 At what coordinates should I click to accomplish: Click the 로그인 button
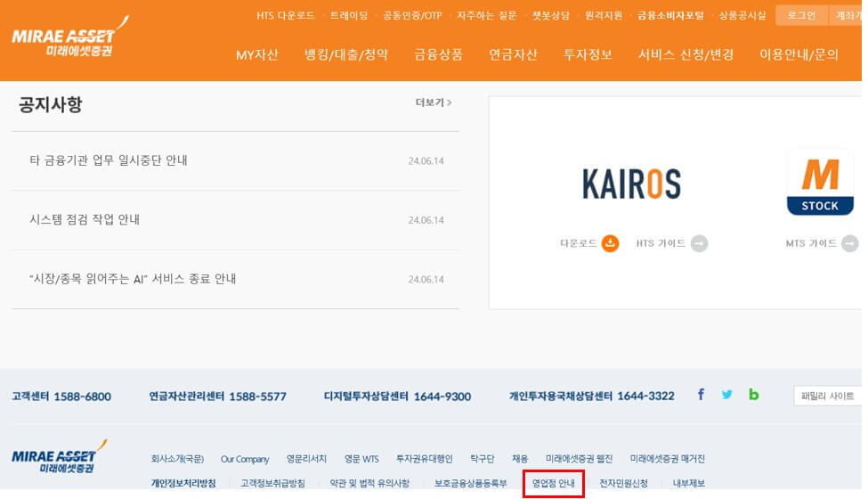point(801,15)
